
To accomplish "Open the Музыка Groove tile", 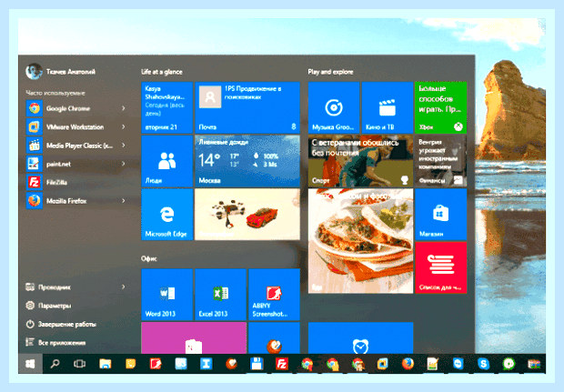I will [x=334, y=107].
